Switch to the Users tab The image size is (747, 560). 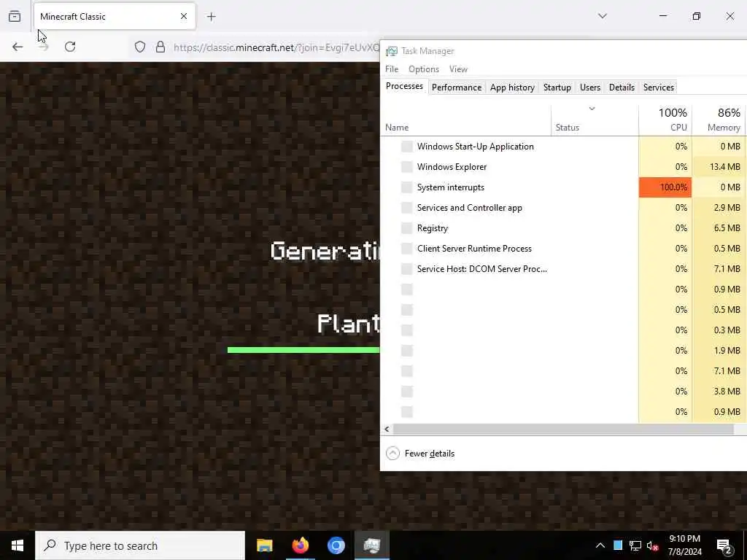[x=589, y=87]
